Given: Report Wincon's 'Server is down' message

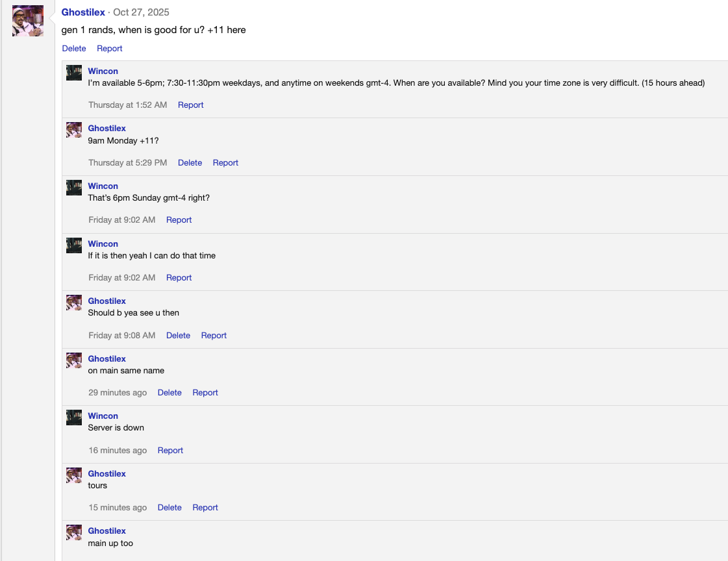Looking at the screenshot, I should (170, 450).
